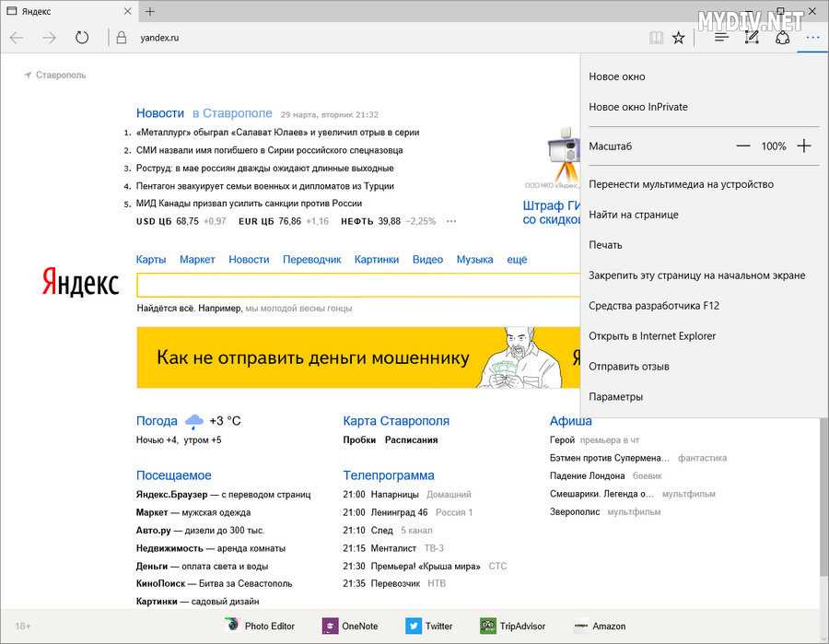The height and width of the screenshot is (644, 829).
Task: Open the 'Музыка' service link
Action: pos(474,260)
